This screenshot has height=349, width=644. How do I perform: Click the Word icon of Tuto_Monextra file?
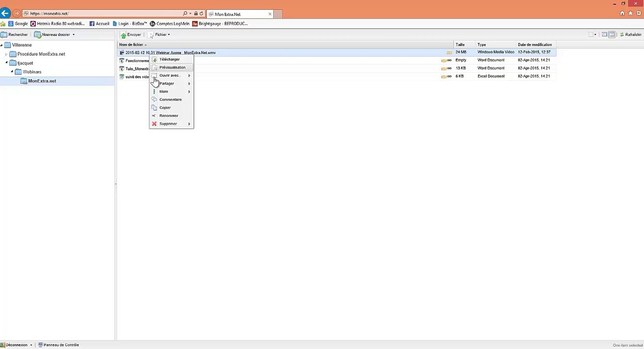coord(122,68)
